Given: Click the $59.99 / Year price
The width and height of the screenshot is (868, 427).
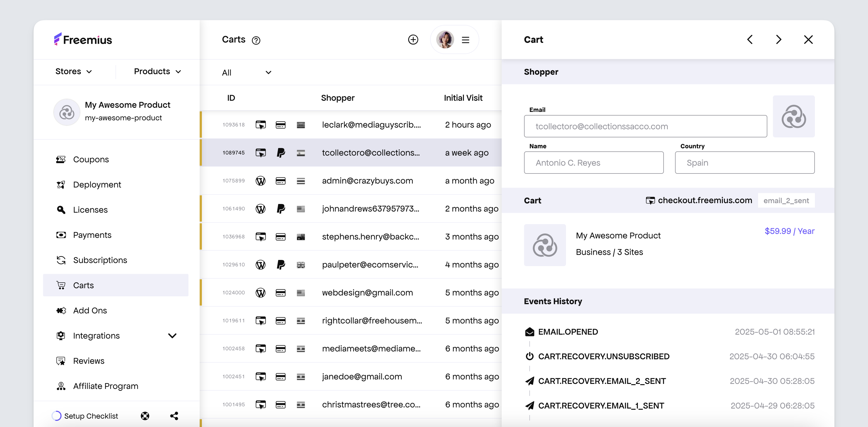Looking at the screenshot, I should pos(789,231).
